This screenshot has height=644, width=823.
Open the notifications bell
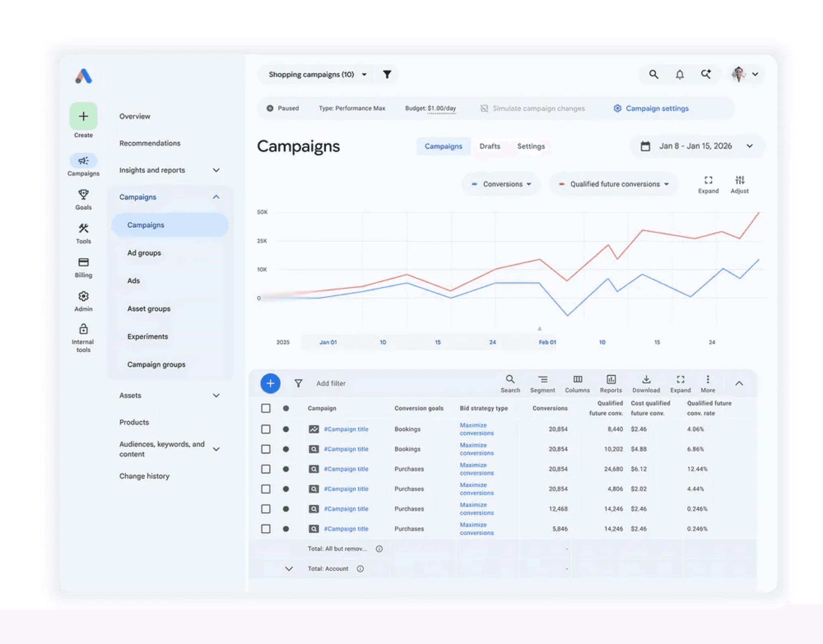[x=680, y=74]
